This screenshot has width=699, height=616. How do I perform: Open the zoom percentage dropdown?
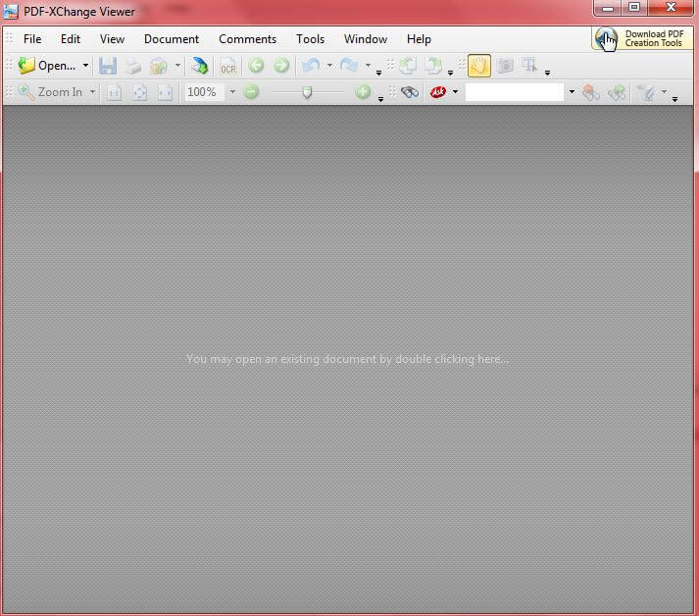[x=232, y=92]
